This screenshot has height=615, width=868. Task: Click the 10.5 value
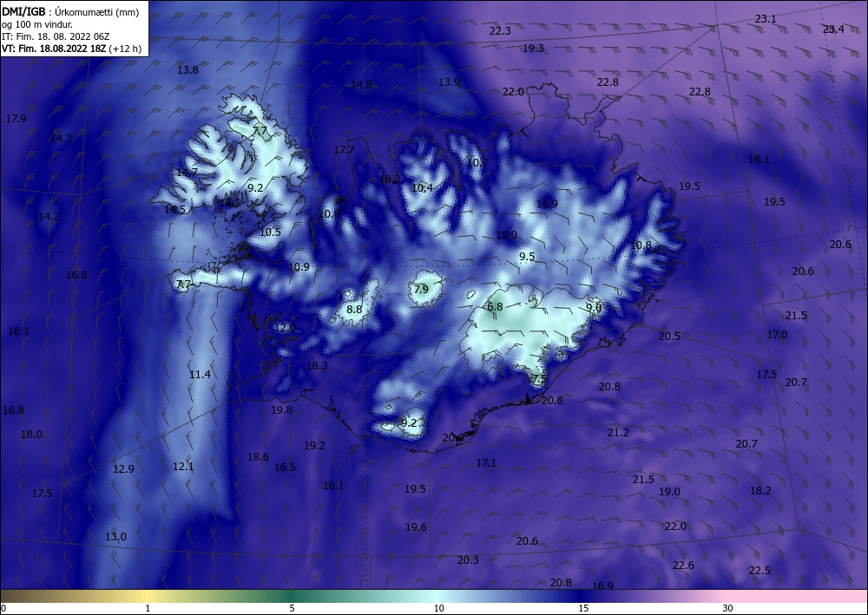point(270,232)
